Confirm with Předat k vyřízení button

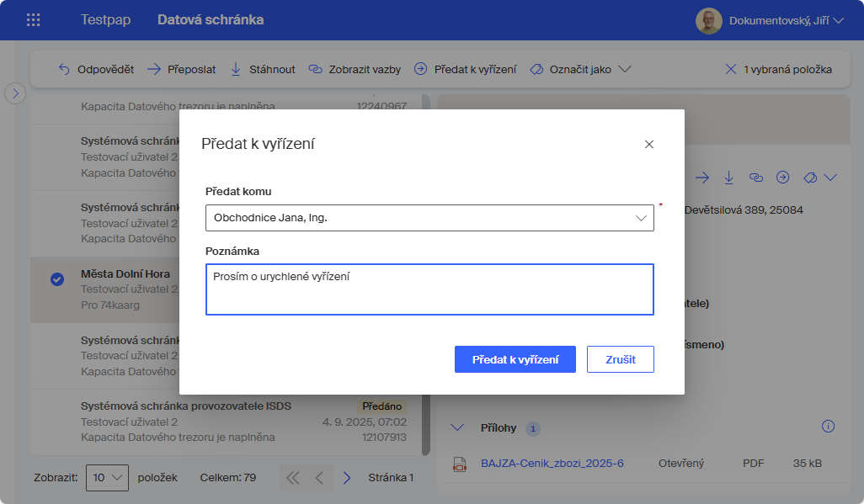click(515, 359)
